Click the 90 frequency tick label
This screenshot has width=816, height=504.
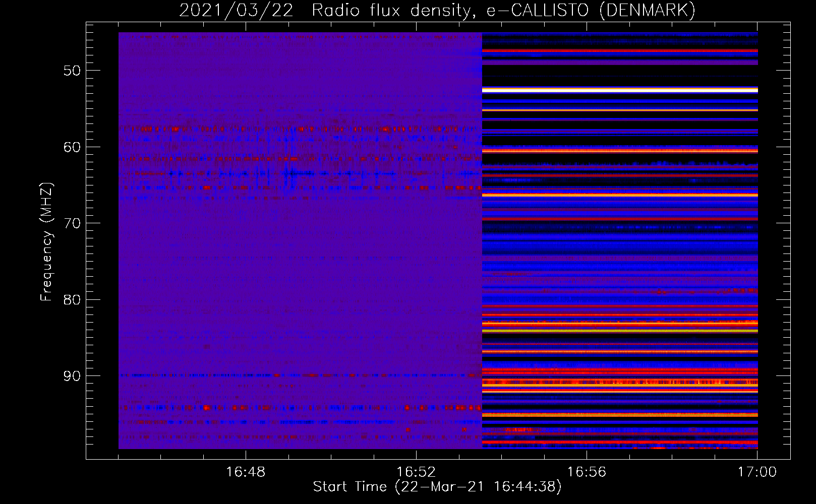point(72,376)
